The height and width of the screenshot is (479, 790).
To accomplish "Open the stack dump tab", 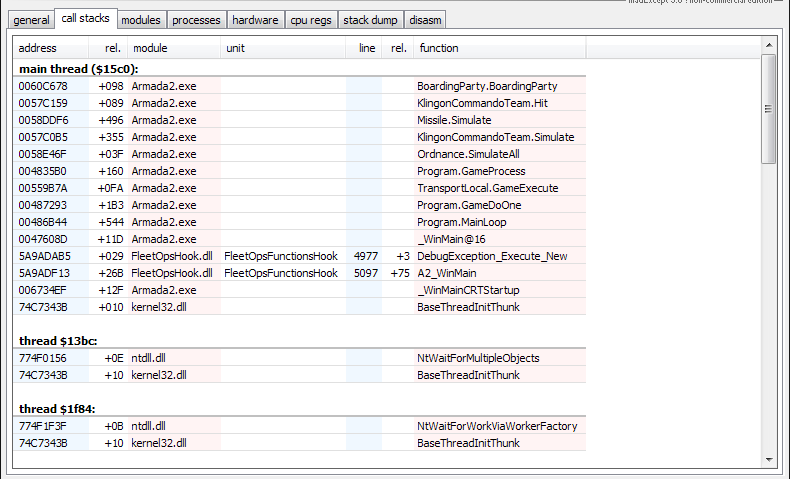I will point(370,20).
